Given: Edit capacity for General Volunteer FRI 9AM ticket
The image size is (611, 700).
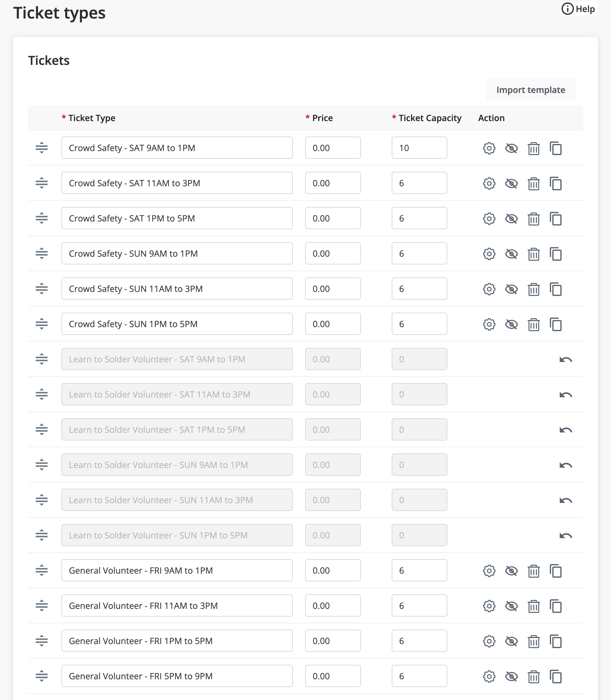Looking at the screenshot, I should (x=419, y=570).
